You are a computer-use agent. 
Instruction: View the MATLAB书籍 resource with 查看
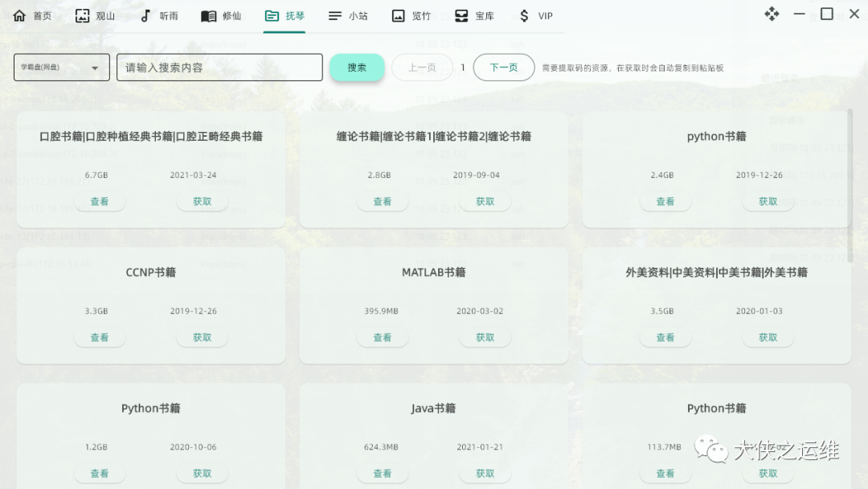pos(383,337)
